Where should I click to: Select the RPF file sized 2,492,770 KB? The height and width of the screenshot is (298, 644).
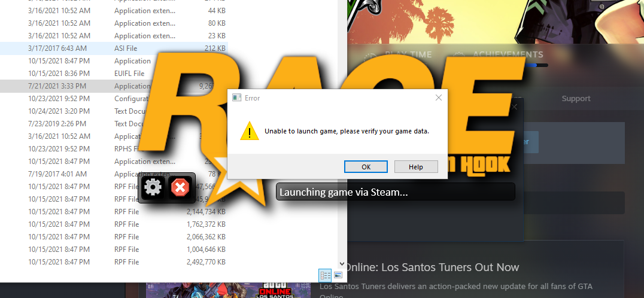pyautogui.click(x=114, y=262)
